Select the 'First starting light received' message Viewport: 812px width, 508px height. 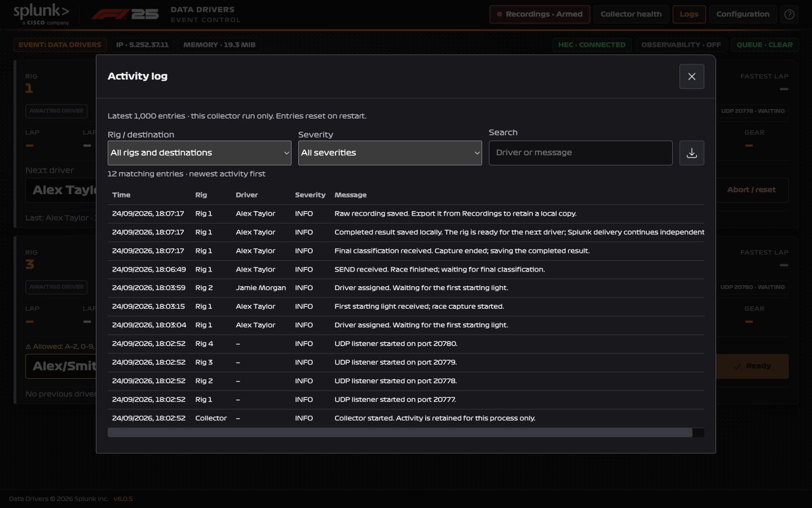click(x=419, y=306)
